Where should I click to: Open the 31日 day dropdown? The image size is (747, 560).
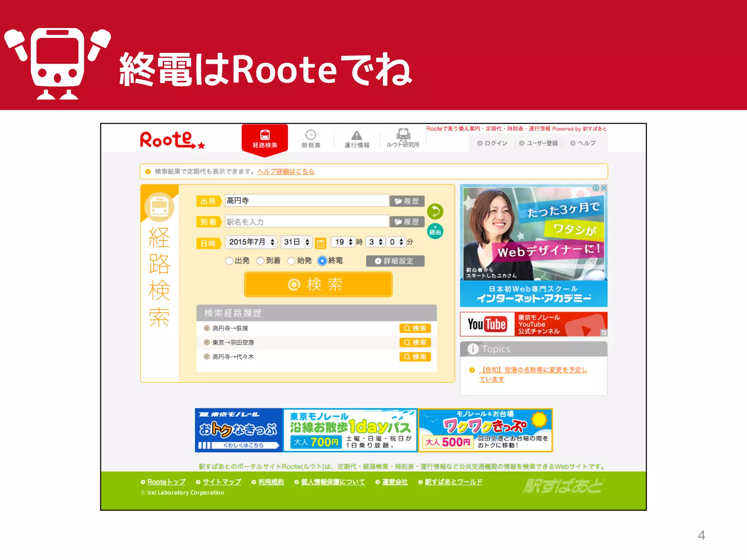point(296,242)
